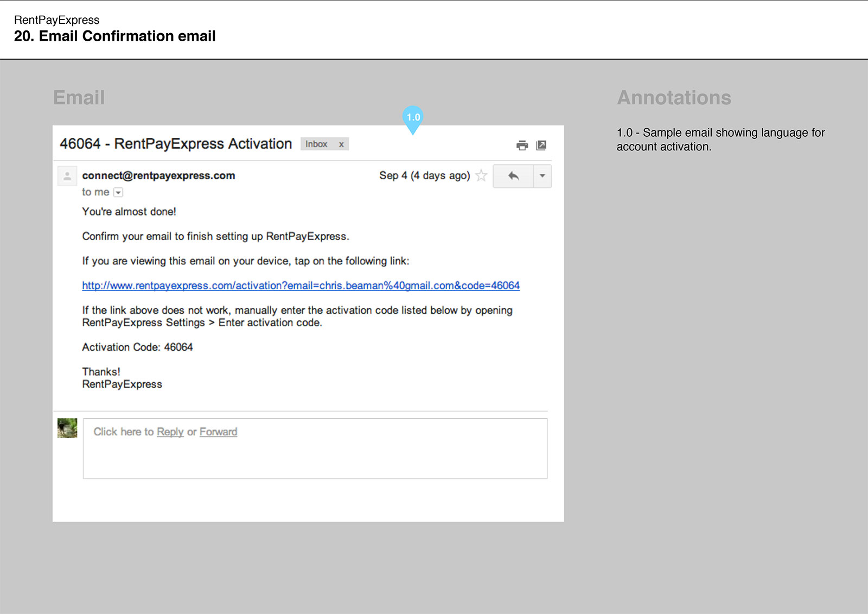Click the date 'Sep 4 (4 days ago)'
Viewport: 868px width, 614px height.
pyautogui.click(x=425, y=175)
